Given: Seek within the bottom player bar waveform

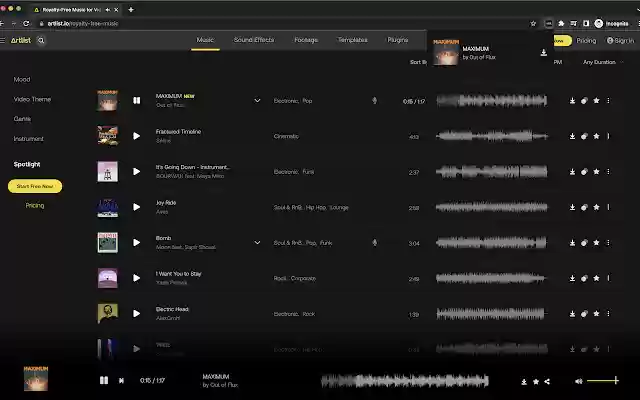Looking at the screenshot, I should click(405, 381).
